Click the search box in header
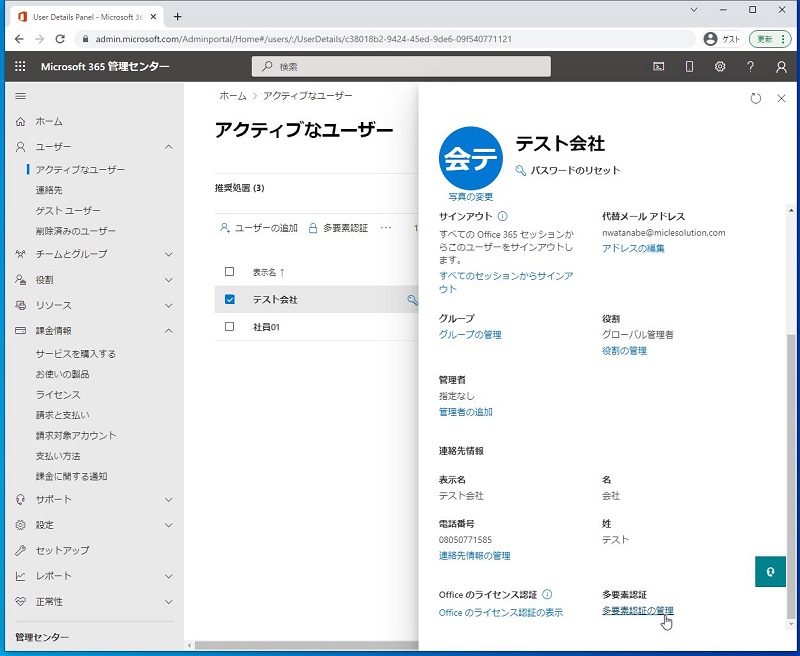Screen dimensions: 800x656 (x=401, y=66)
